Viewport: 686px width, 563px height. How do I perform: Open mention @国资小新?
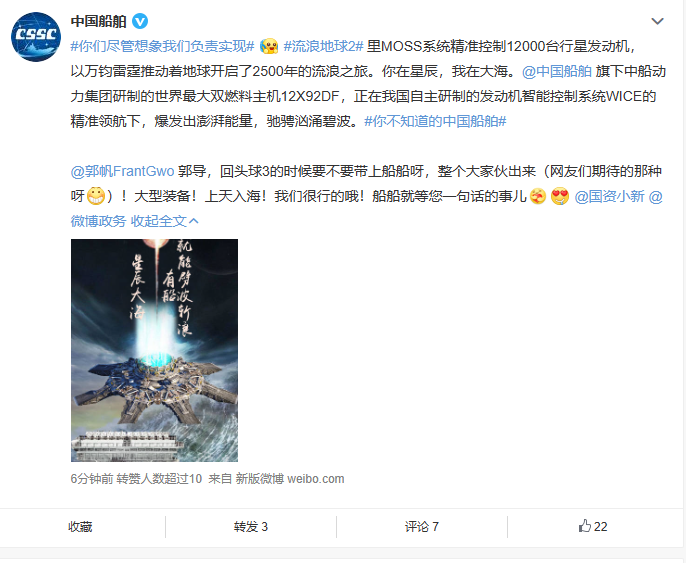click(x=609, y=196)
